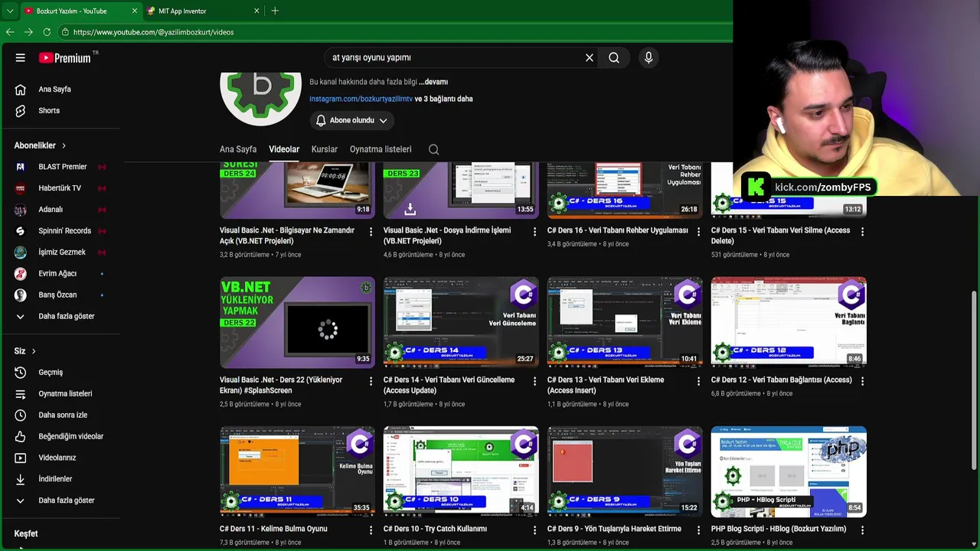Viewport: 980px width, 551px height.
Task: Open options for PHP Blog Scripti video
Action: point(863,530)
